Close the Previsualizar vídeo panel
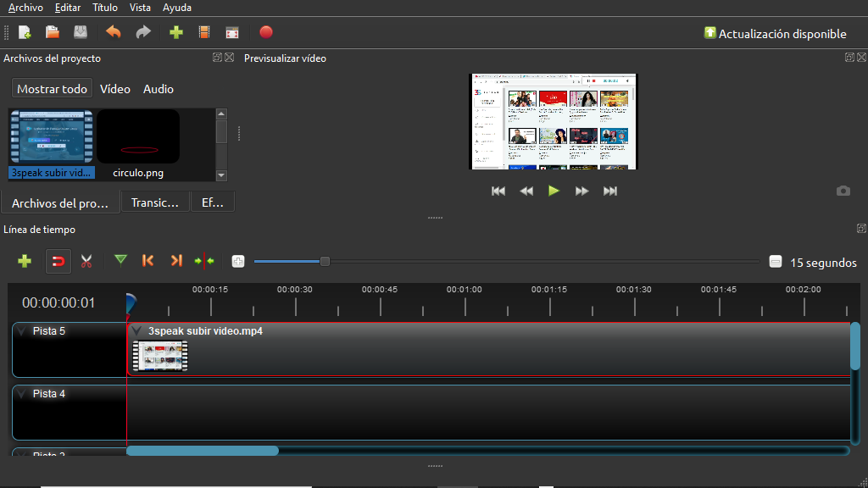This screenshot has height=488, width=868. [x=862, y=57]
